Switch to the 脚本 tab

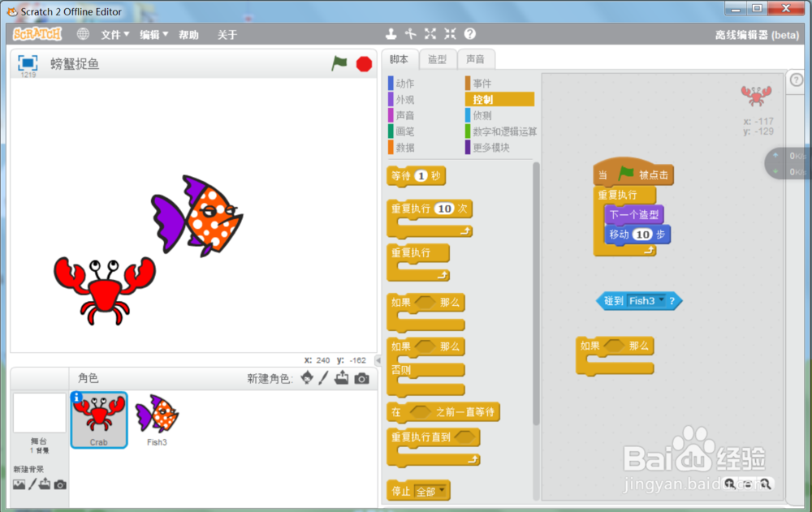(399, 59)
